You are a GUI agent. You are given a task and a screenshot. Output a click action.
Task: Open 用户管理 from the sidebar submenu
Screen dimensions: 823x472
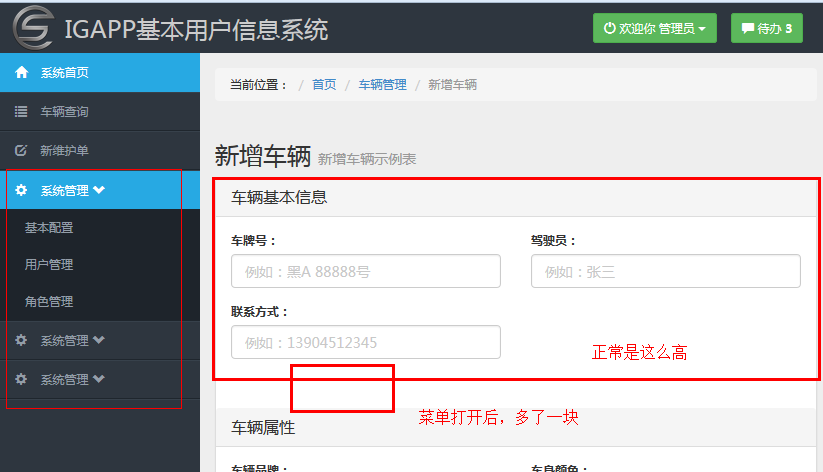click(x=49, y=265)
